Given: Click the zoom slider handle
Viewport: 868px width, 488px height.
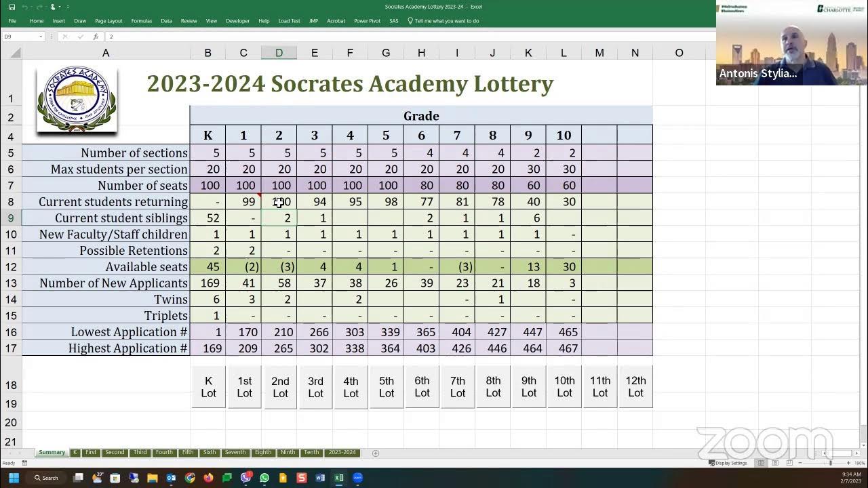Looking at the screenshot, I should coord(831,463).
